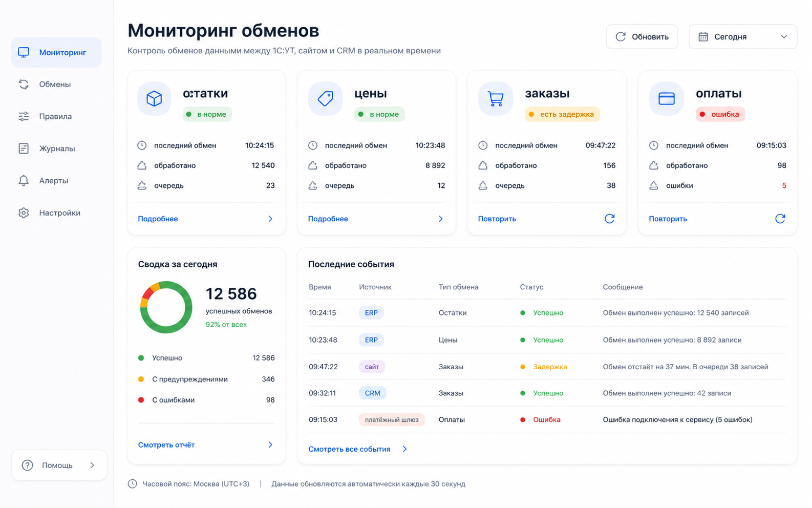
Task: Click the bell icon beside Алерты
Action: [24, 181]
